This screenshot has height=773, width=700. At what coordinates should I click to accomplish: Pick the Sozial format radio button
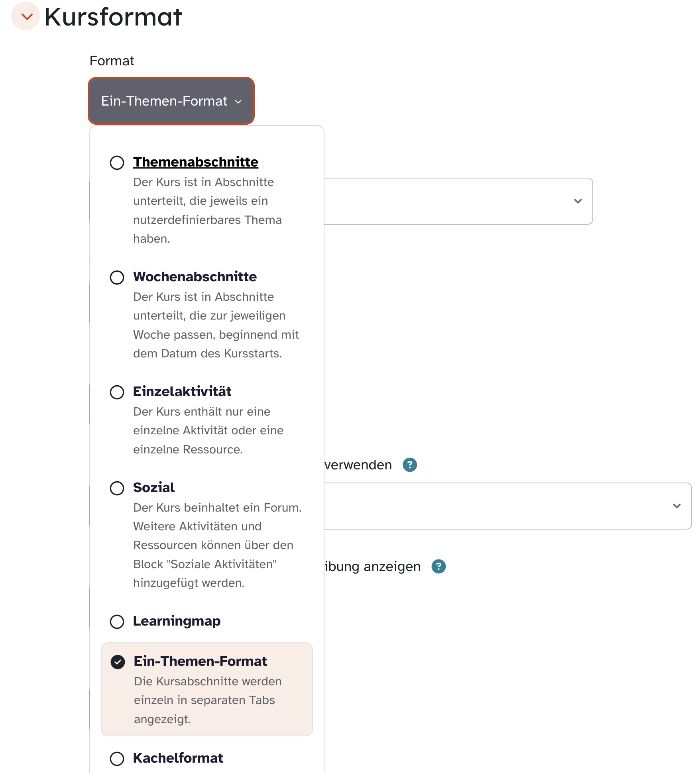tap(117, 488)
